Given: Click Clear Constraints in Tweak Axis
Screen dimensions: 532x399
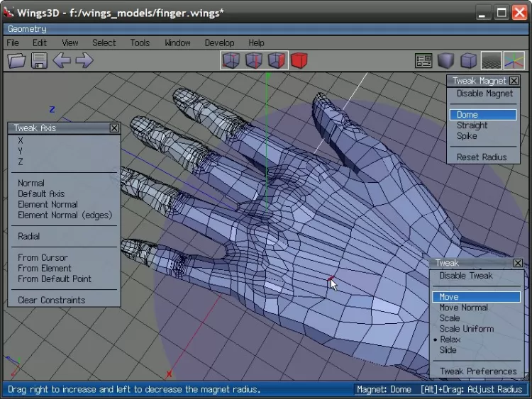Looking at the screenshot, I should (51, 300).
